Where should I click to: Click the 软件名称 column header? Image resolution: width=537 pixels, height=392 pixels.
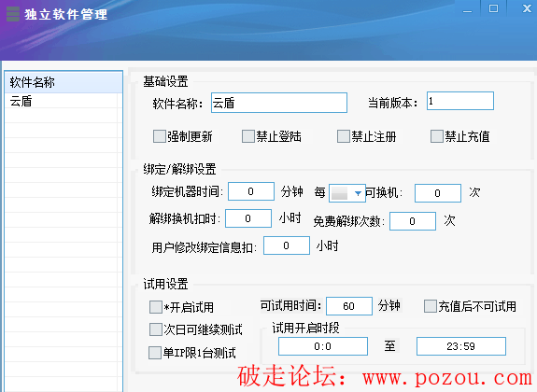coord(64,82)
